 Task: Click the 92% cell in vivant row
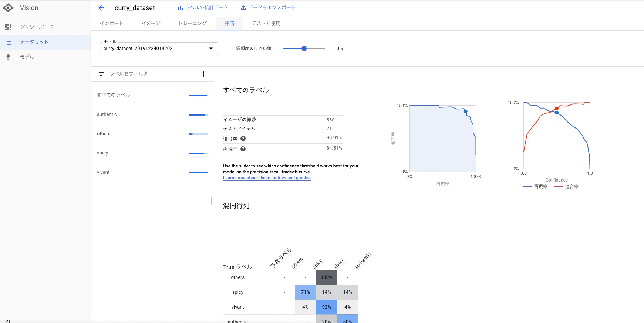[326, 307]
